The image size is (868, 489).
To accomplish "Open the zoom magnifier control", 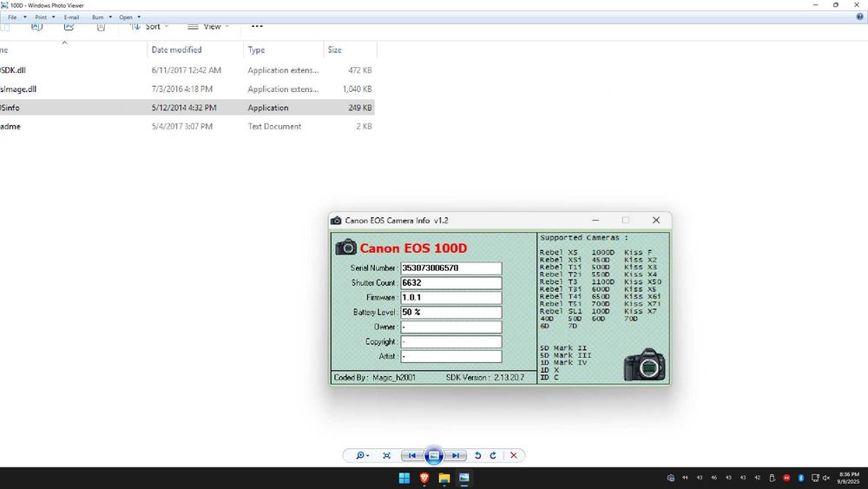I will click(x=362, y=455).
